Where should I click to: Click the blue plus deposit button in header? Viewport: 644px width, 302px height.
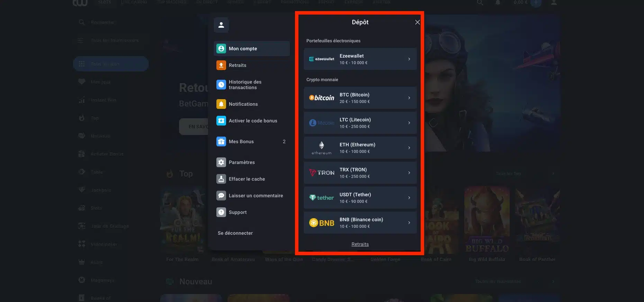pos(536,2)
